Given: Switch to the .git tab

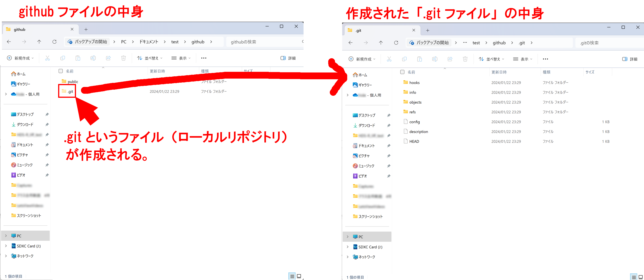Looking at the screenshot, I should click(x=358, y=30).
